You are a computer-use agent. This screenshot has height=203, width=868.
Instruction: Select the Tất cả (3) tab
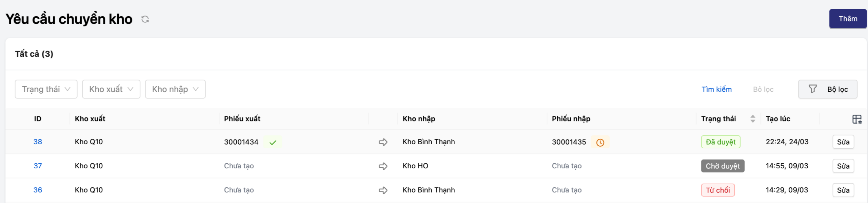(34, 54)
